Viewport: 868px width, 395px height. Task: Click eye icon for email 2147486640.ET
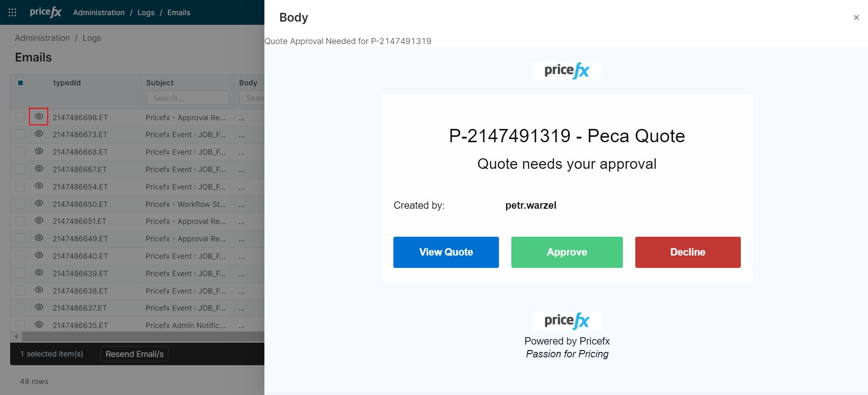[x=39, y=256]
